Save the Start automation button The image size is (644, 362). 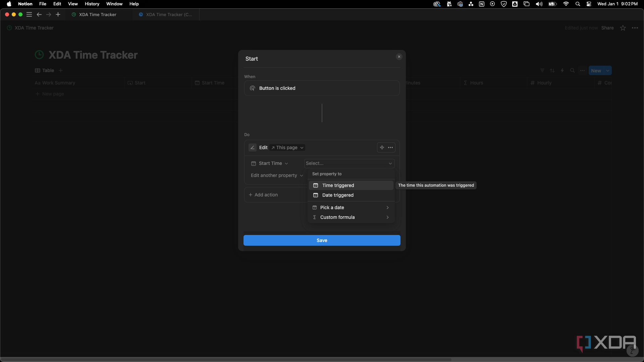(x=322, y=240)
